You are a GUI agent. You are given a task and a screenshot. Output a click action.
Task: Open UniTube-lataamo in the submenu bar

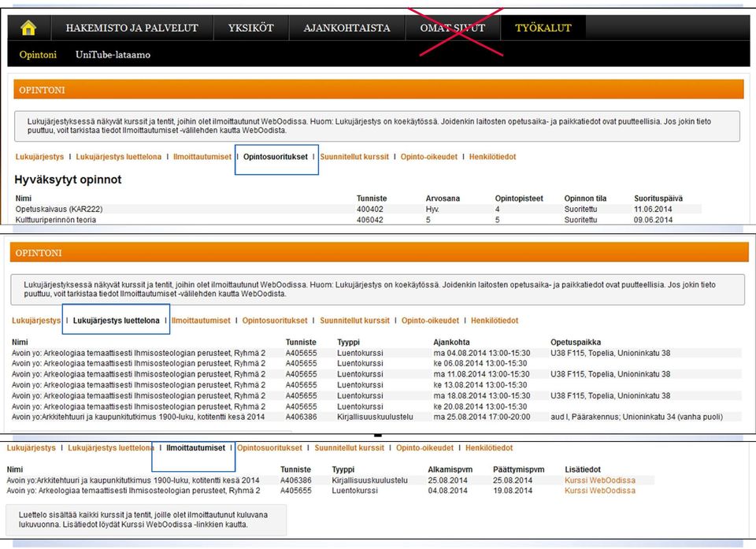tap(113, 54)
